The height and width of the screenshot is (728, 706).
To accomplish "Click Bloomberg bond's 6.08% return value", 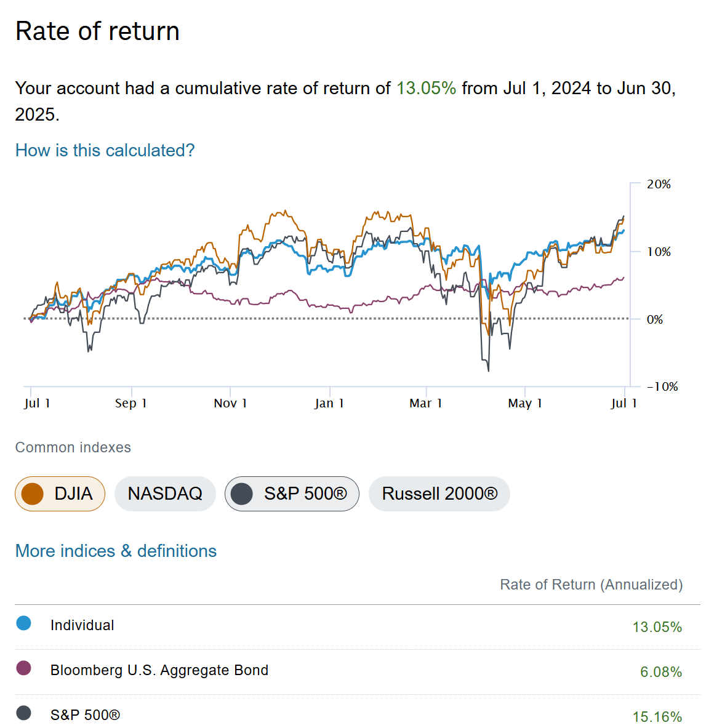I will 660,672.
